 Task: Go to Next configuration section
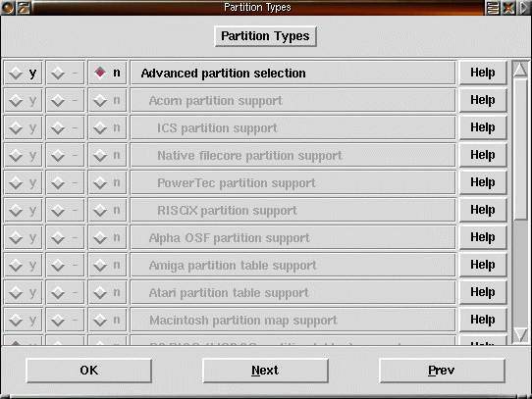coord(265,371)
